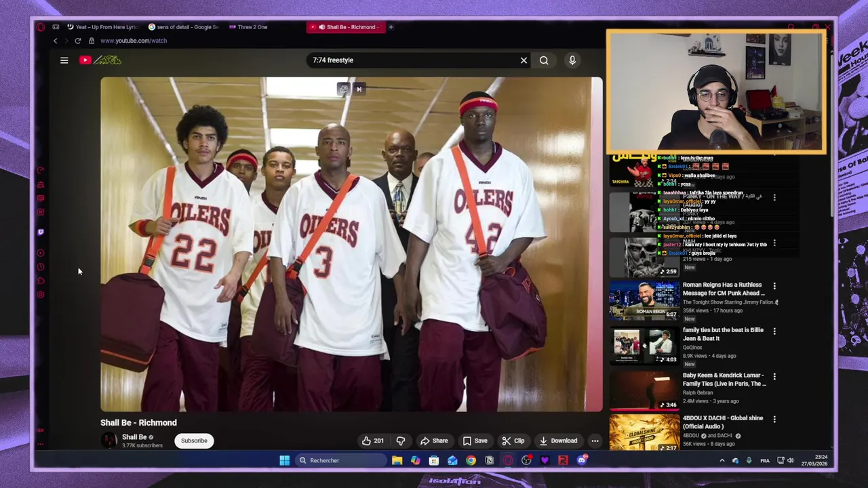This screenshot has height=488, width=868.
Task: Save the video to a playlist
Action: (475, 441)
